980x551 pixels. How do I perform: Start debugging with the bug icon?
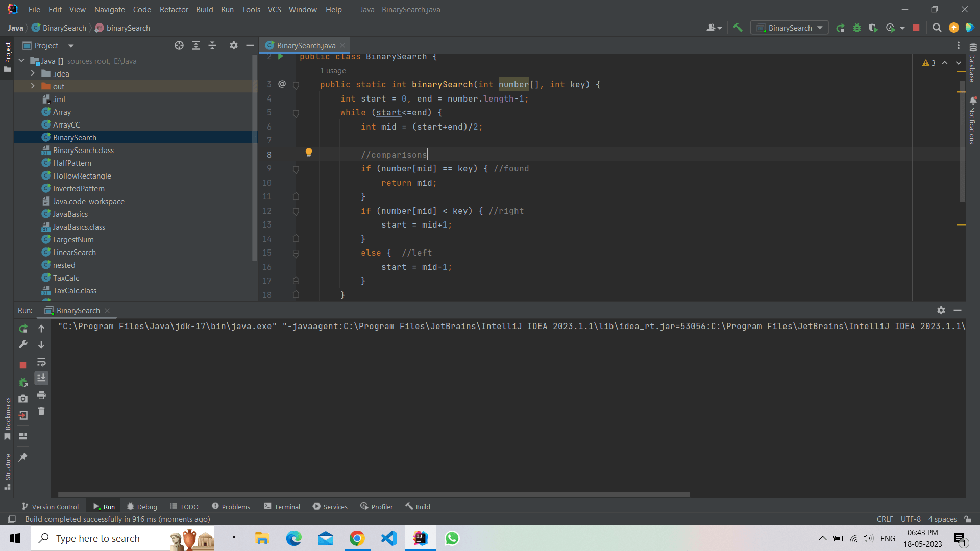tap(857, 28)
